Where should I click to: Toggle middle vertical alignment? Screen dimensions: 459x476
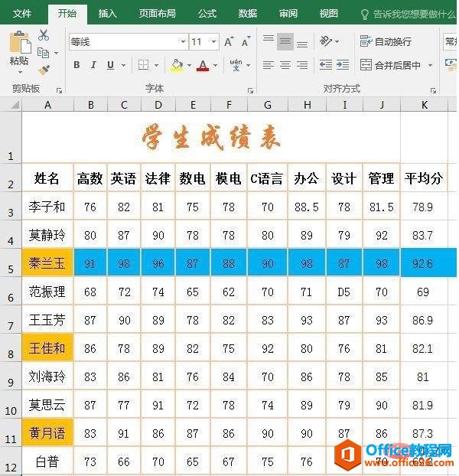pyautogui.click(x=285, y=41)
